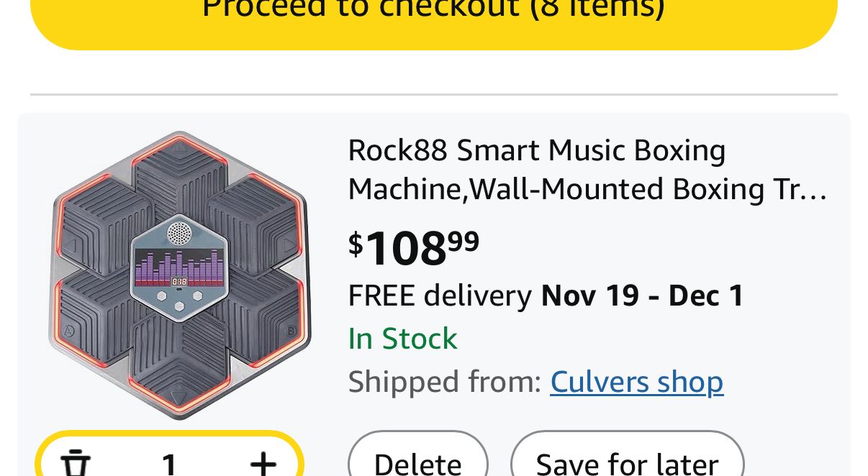Open the Culvers shop seller link
This screenshot has height=476, width=868.
point(636,382)
